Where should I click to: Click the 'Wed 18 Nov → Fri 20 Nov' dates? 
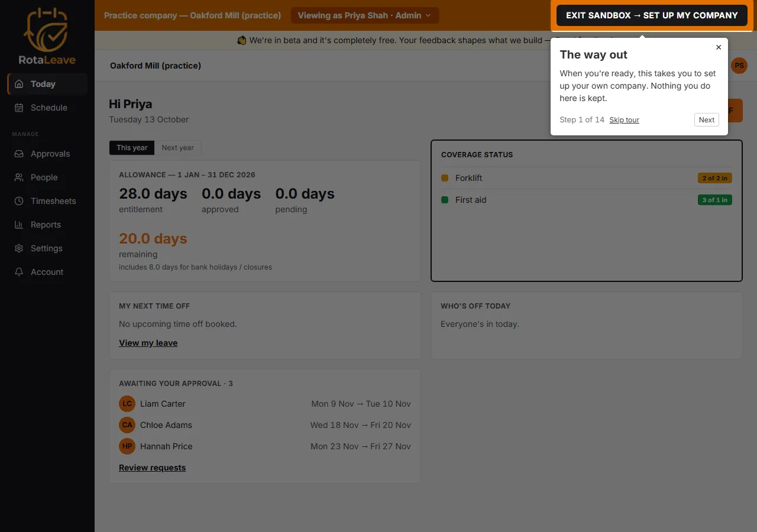point(361,425)
